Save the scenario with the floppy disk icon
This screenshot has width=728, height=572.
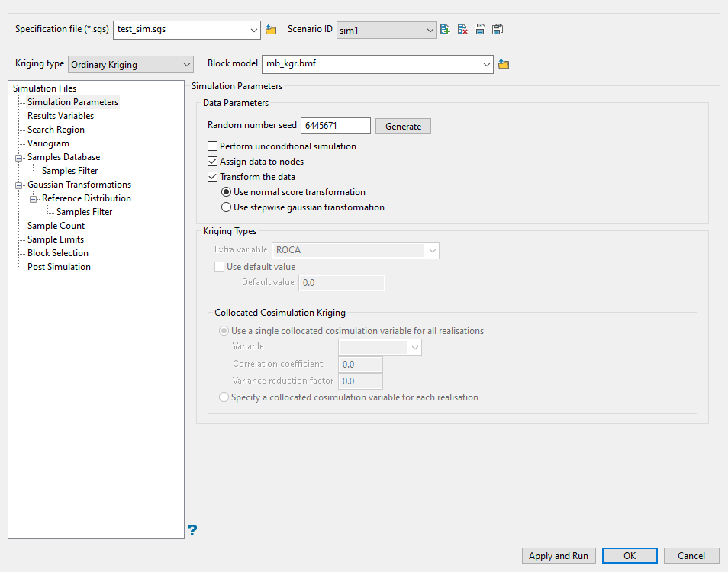(480, 29)
